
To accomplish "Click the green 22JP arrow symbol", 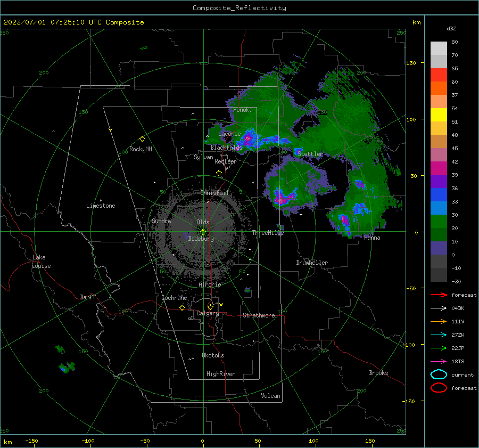I will [x=439, y=348].
